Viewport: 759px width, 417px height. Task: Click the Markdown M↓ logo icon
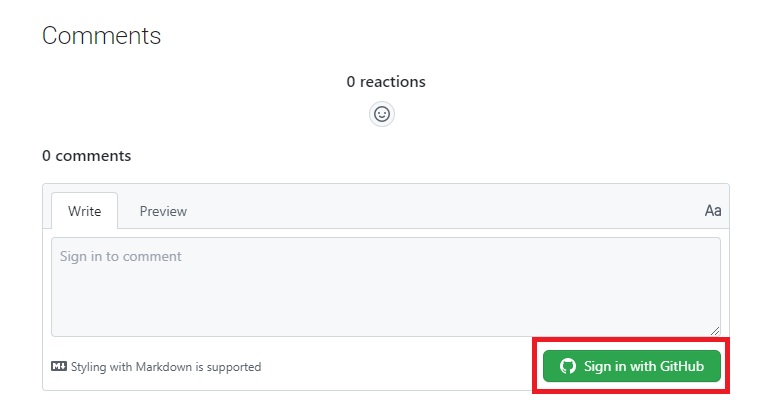59,366
